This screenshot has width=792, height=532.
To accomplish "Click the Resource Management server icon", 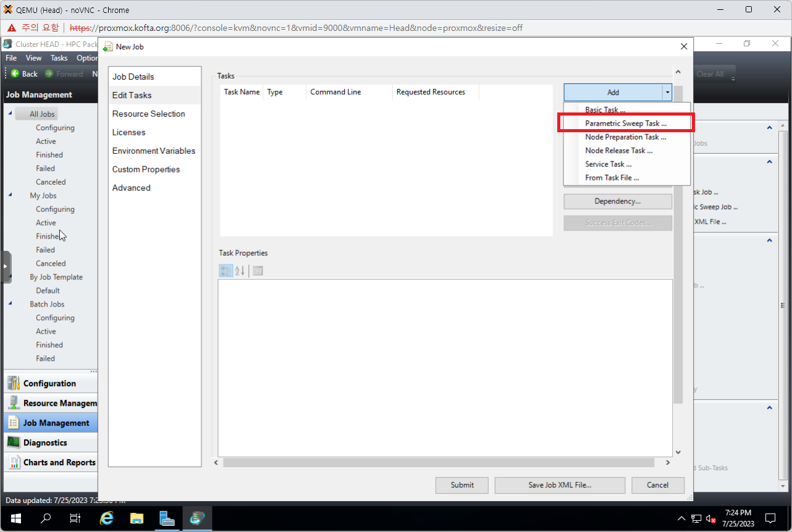I will click(x=13, y=403).
